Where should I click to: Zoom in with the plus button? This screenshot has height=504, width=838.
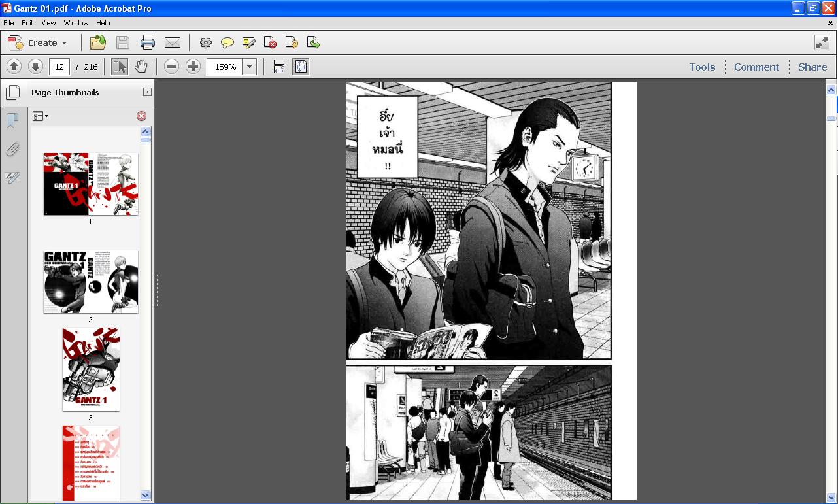pyautogui.click(x=193, y=67)
